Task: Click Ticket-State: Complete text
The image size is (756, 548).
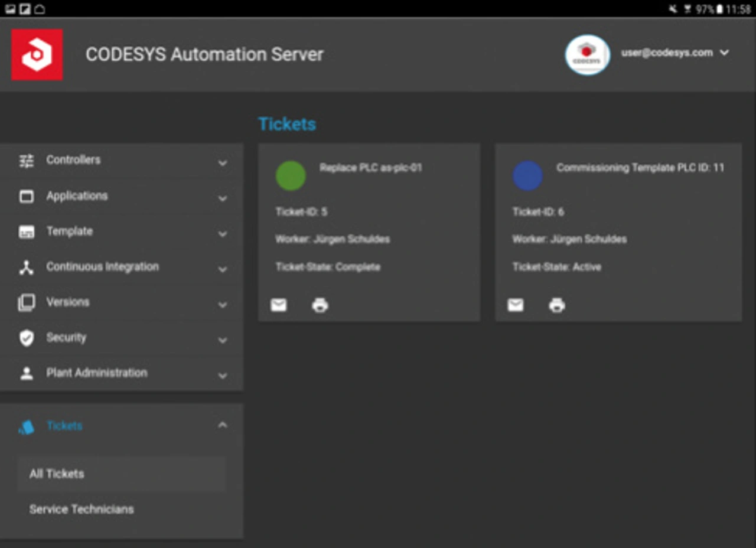Action: [x=328, y=267]
